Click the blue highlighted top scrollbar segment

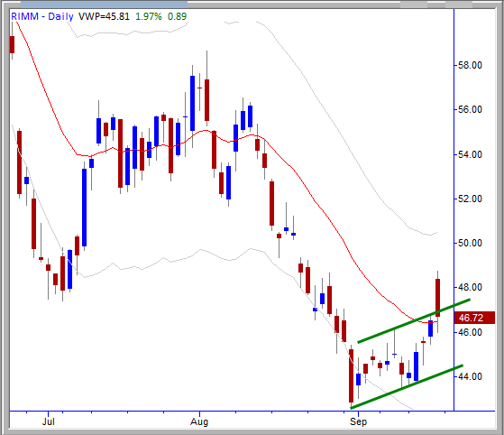coord(104,5)
